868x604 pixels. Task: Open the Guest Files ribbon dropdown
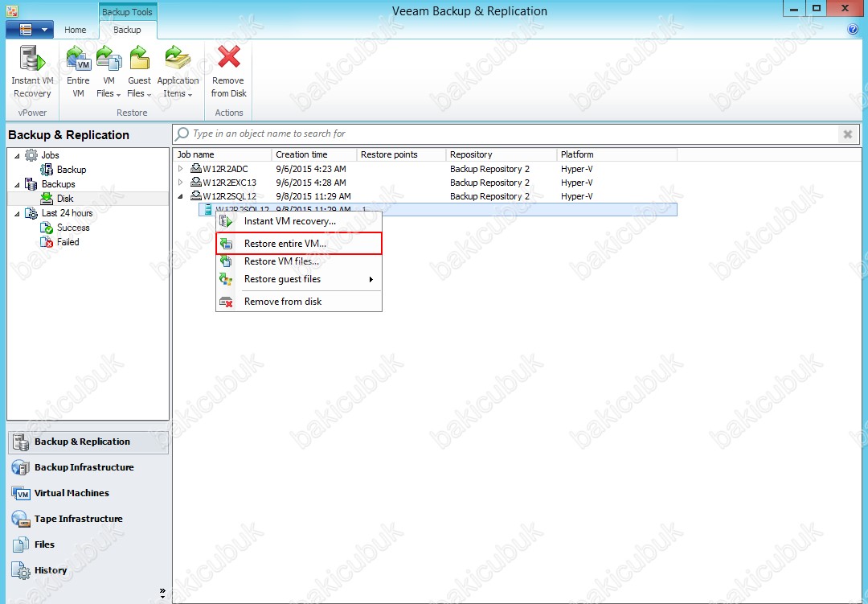(139, 72)
